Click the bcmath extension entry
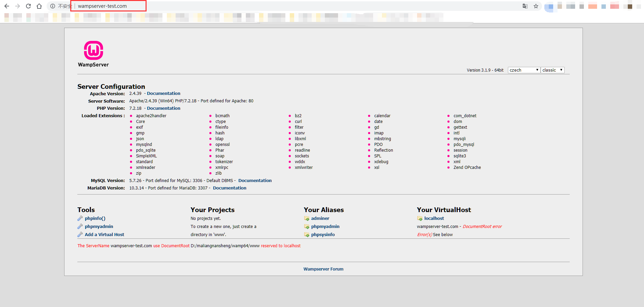Image resolution: width=644 pixels, height=307 pixels. click(222, 116)
